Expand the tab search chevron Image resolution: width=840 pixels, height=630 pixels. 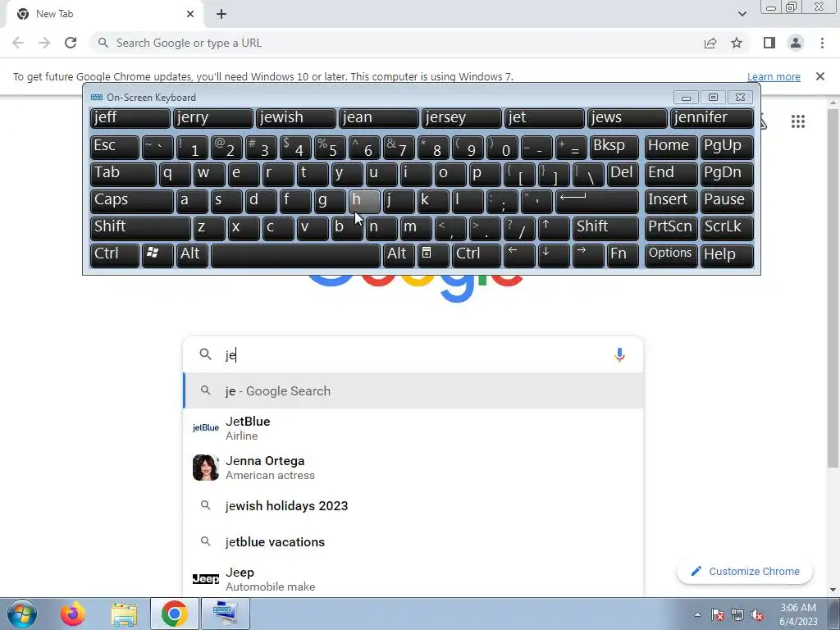[742, 14]
